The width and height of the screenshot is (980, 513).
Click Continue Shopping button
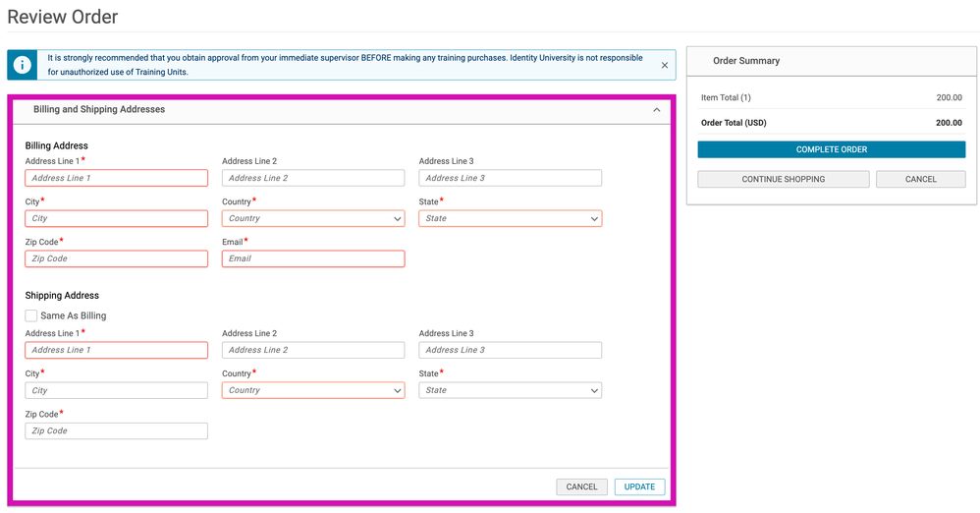pos(783,180)
